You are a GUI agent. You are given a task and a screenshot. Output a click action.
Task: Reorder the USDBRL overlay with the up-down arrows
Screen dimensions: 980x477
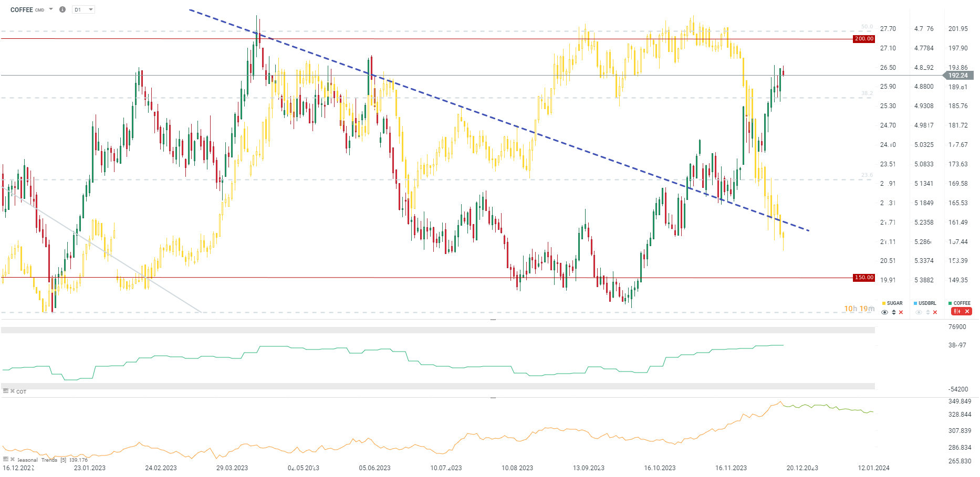(x=928, y=312)
